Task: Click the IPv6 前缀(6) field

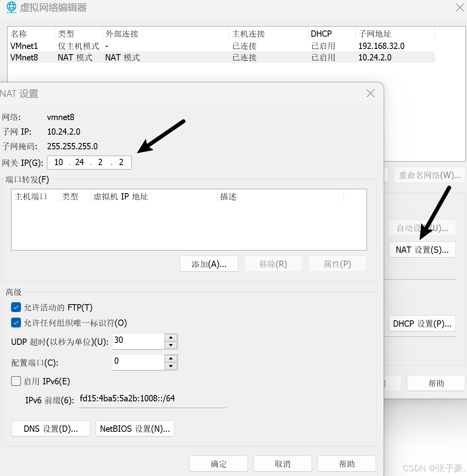Action: click(152, 400)
